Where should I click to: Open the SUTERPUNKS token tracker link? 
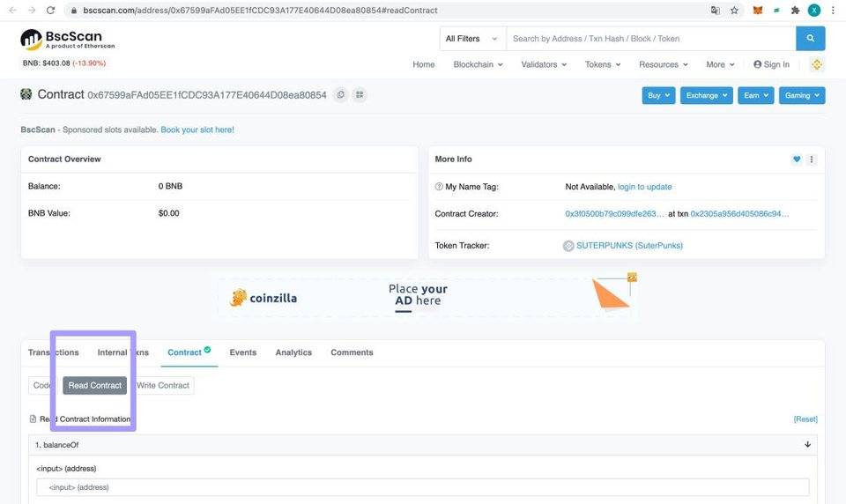point(629,246)
